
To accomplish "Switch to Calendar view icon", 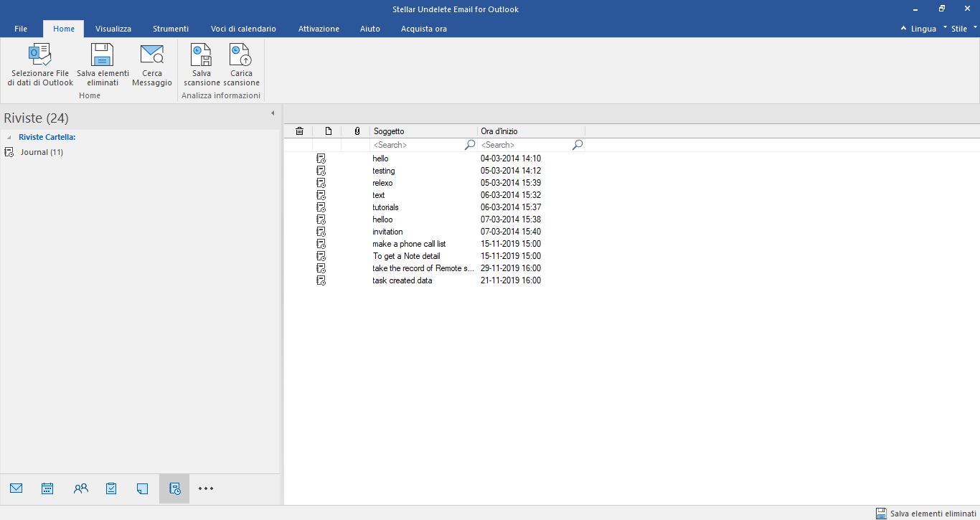I will click(x=47, y=488).
